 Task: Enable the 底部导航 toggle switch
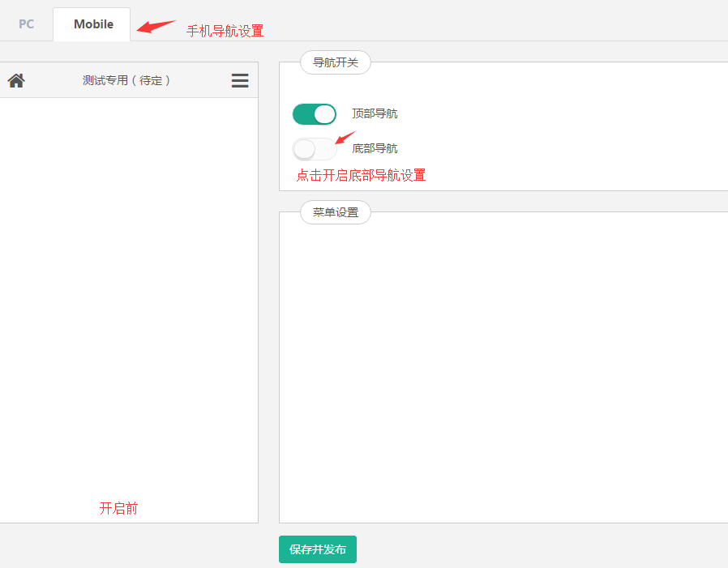[314, 149]
